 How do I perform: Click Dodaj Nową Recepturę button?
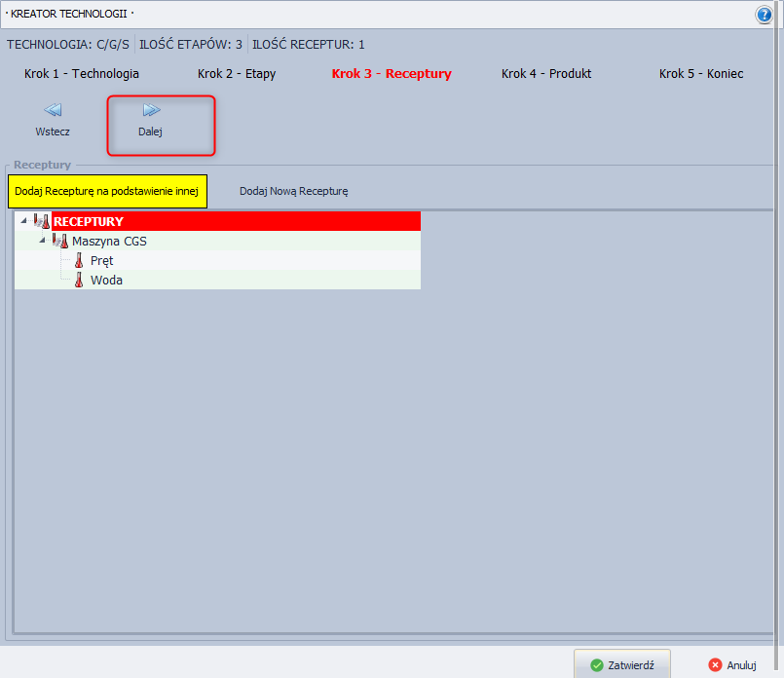pyautogui.click(x=293, y=191)
